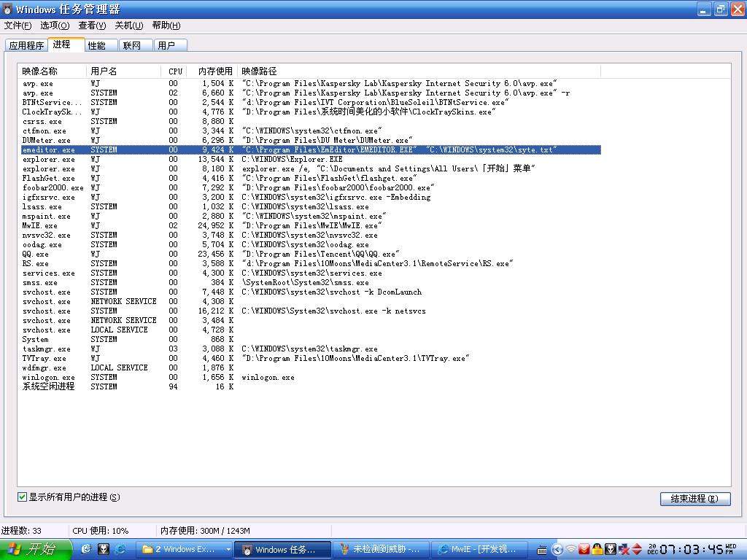Select the highlighted emeditor.exe row
Viewport: 747px width, 560px height.
tap(311, 150)
